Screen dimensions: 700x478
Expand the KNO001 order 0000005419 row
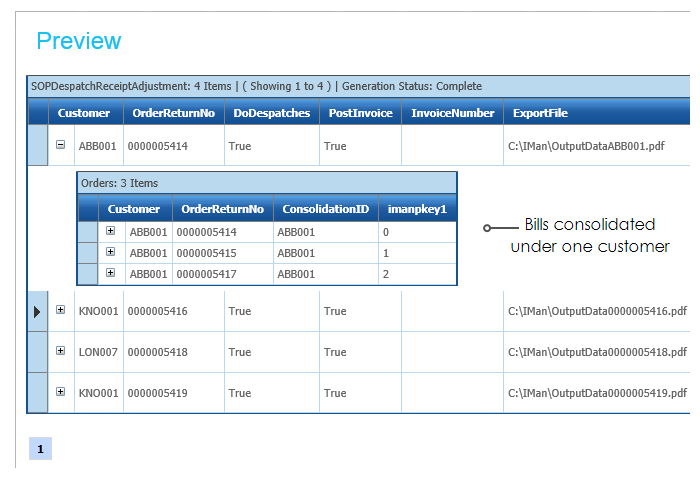point(61,391)
